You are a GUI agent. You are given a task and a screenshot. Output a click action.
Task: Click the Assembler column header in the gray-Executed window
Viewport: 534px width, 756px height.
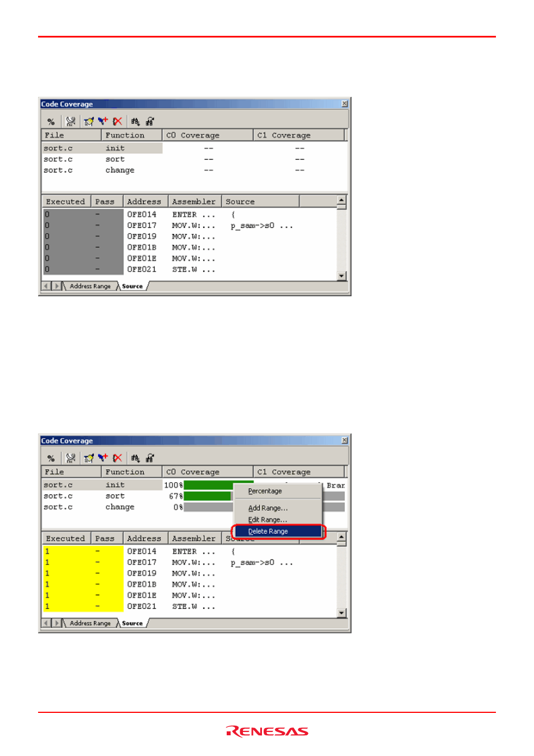pyautogui.click(x=195, y=202)
